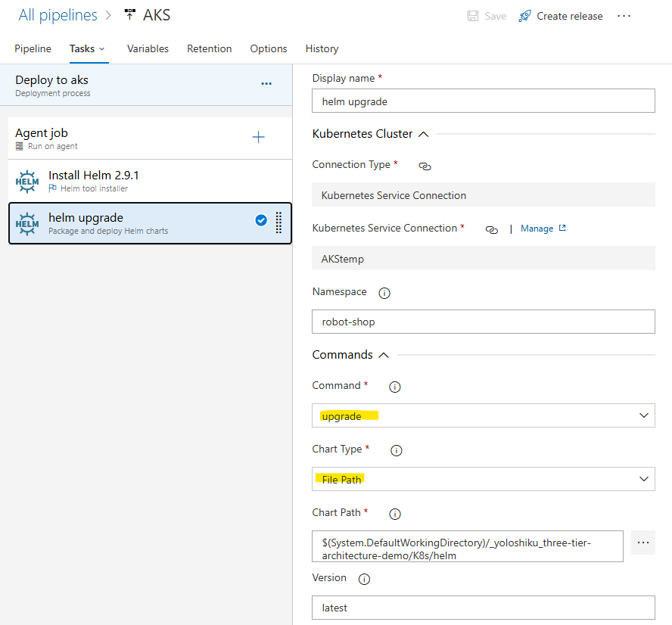
Task: Click info icon next to Chart Type
Action: [396, 450]
